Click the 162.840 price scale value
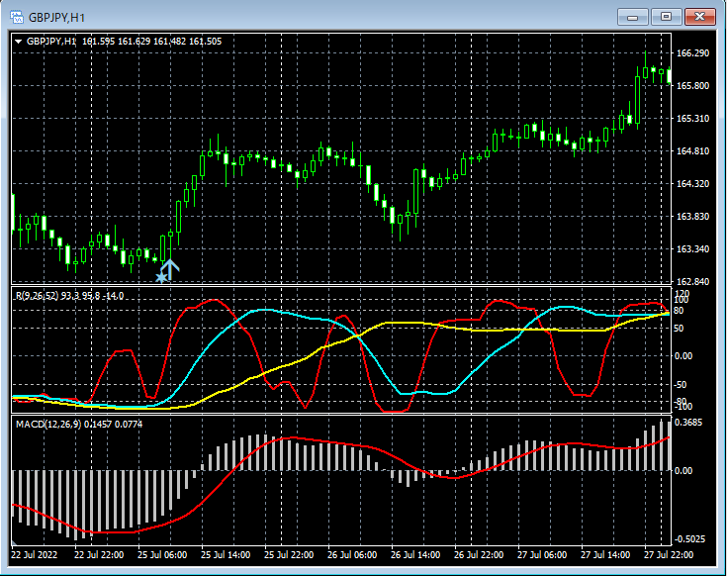The height and width of the screenshot is (576, 728). [x=693, y=282]
